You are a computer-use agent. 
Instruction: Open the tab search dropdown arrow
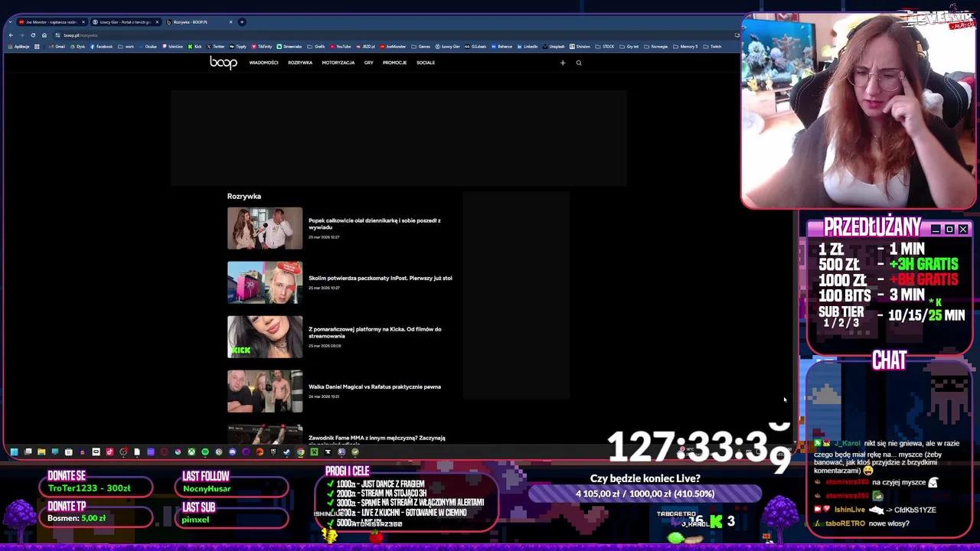10,21
